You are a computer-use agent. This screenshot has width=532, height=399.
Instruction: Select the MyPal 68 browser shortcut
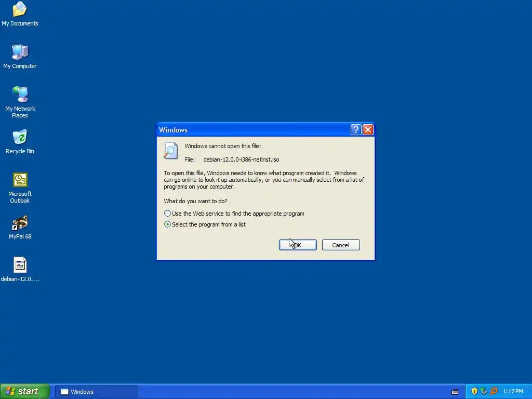click(x=20, y=227)
